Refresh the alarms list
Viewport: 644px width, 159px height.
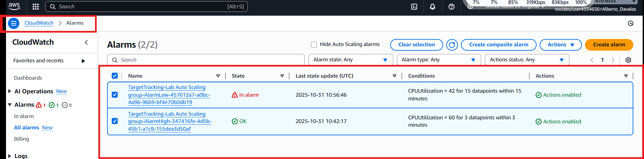pyautogui.click(x=452, y=45)
